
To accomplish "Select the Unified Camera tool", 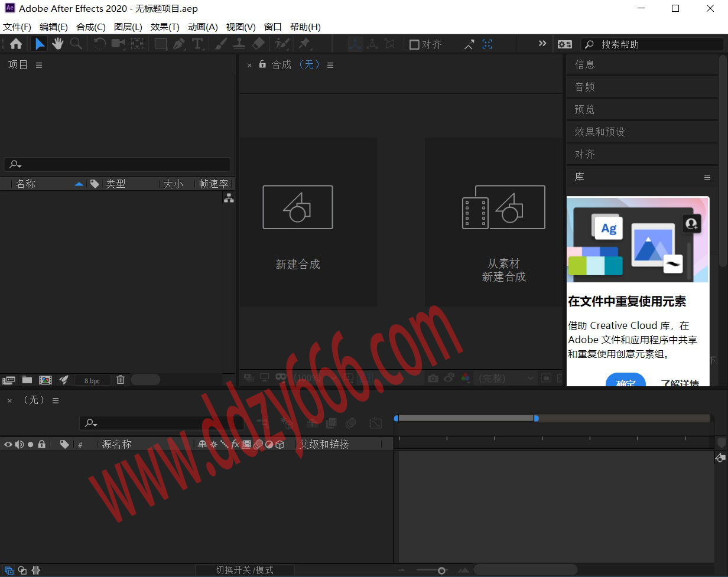I will pos(118,44).
